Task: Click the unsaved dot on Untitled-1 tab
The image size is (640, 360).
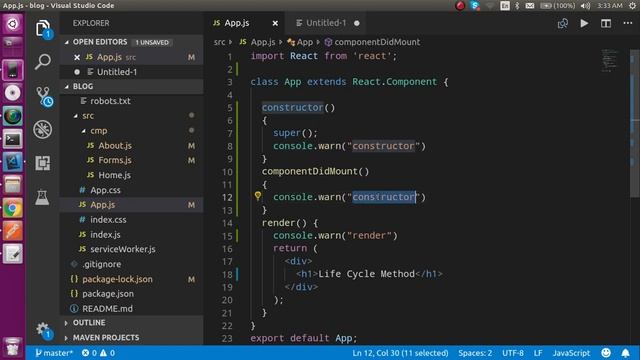Action: click(357, 23)
